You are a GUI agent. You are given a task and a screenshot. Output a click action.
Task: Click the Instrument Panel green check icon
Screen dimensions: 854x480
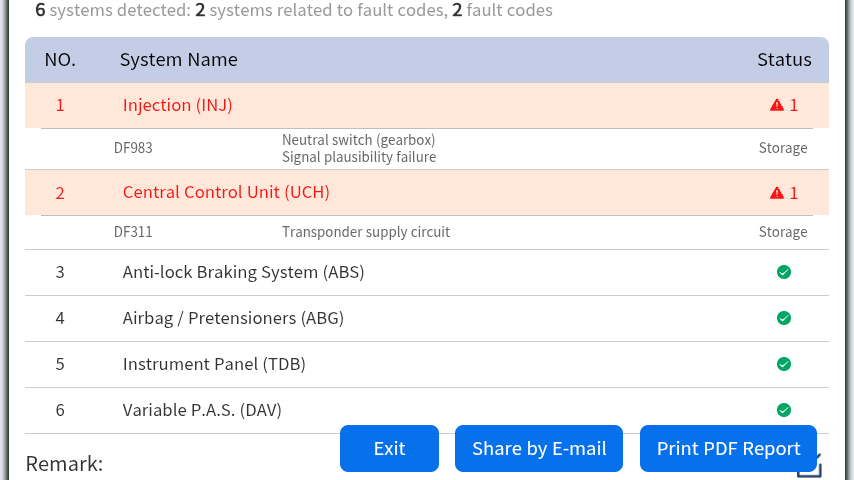tap(784, 364)
